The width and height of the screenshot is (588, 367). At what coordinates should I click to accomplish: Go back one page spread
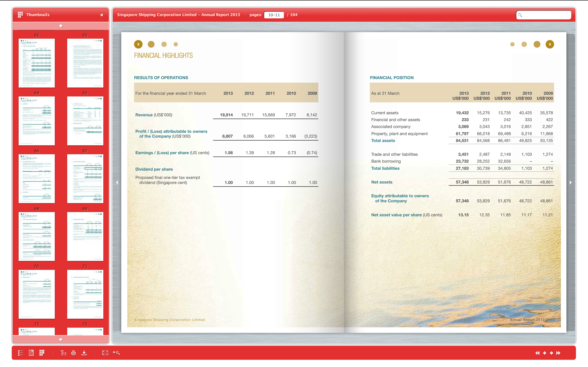click(545, 353)
